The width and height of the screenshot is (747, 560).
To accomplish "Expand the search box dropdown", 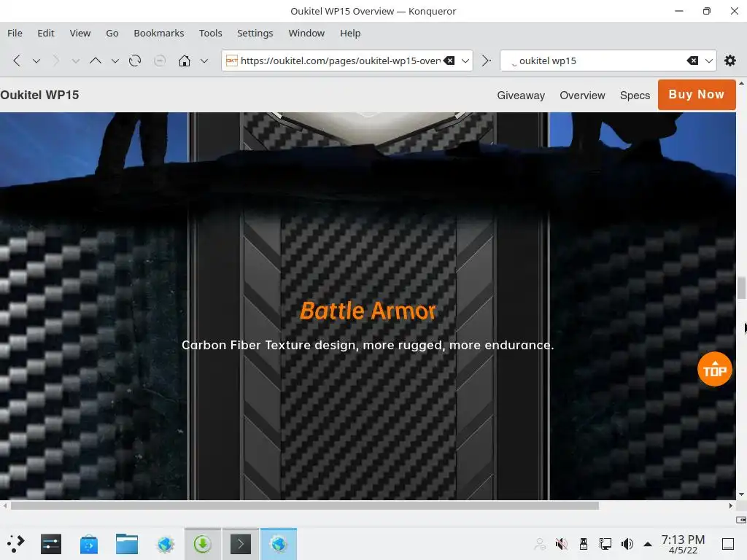I will pyautogui.click(x=709, y=61).
